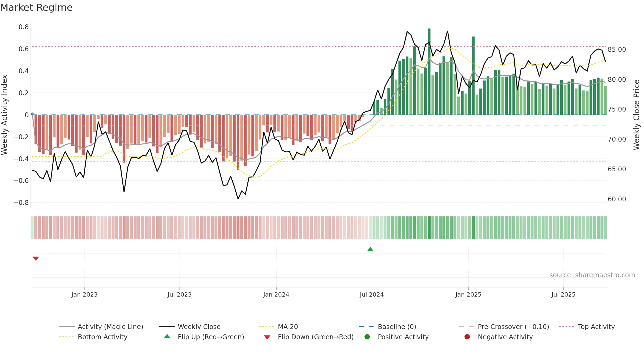Click the 75.00 price tick label
This screenshot has height=362, width=644.
coord(617,109)
